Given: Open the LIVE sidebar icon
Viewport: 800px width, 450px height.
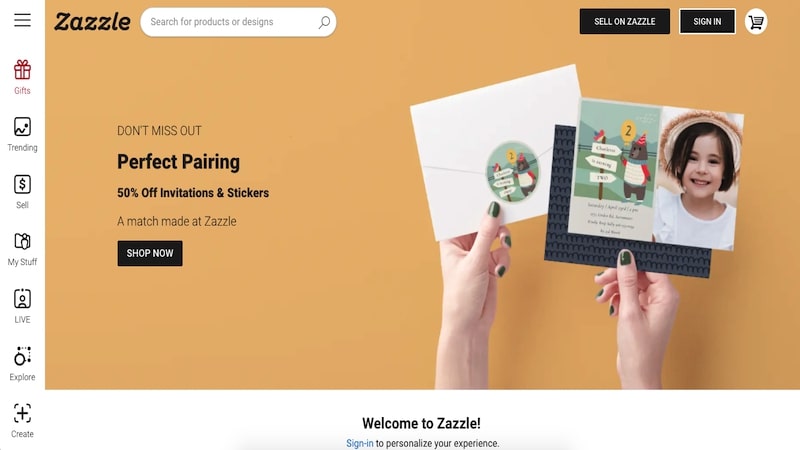Looking at the screenshot, I should (22, 299).
